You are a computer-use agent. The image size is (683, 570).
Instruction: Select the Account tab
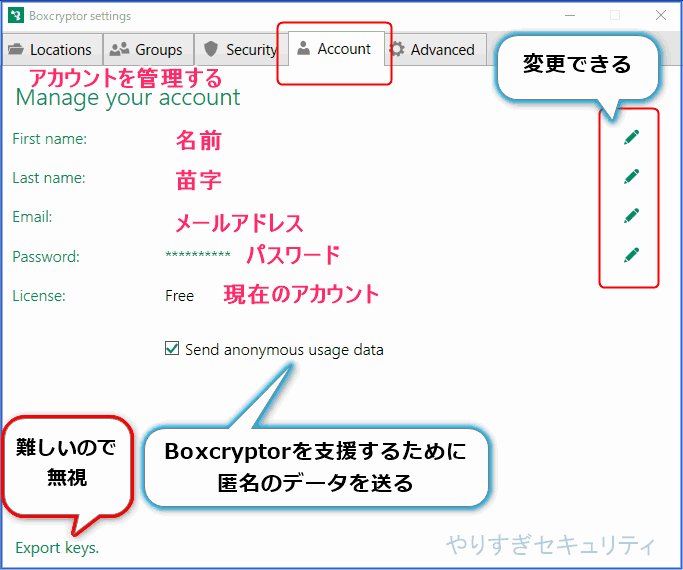pyautogui.click(x=336, y=48)
